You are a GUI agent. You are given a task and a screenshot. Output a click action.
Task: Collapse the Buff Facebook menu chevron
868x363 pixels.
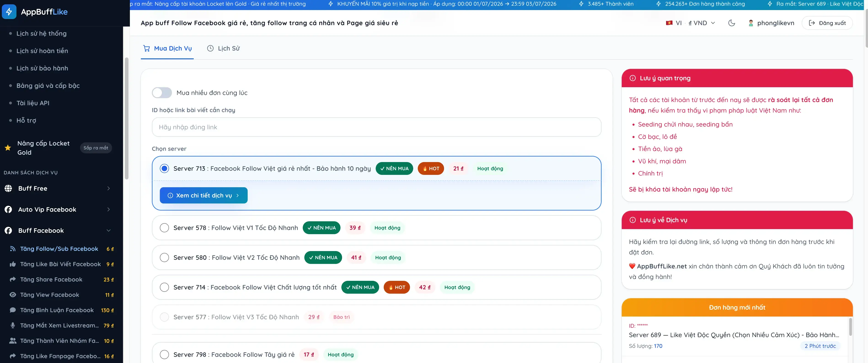click(x=108, y=230)
